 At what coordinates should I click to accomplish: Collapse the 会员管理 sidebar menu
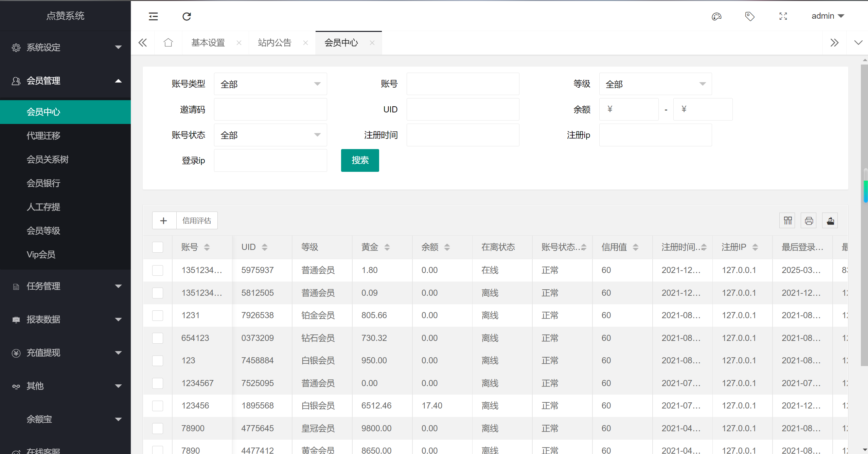coord(65,81)
